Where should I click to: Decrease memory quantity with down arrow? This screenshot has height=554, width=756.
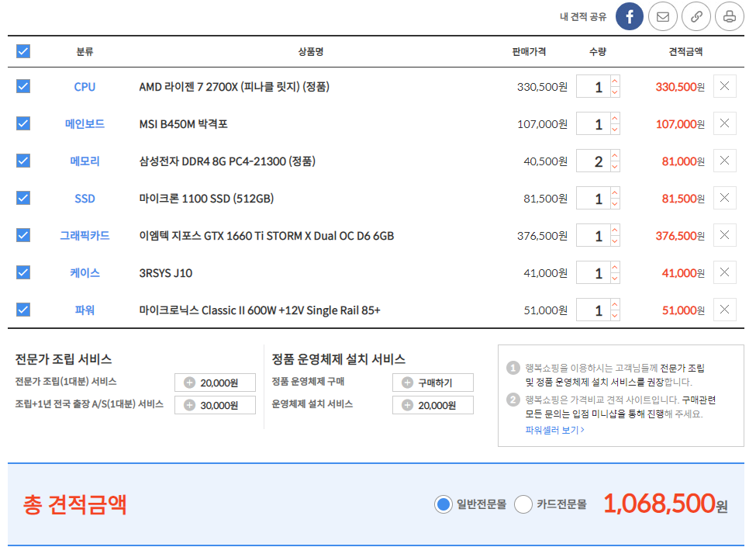pyautogui.click(x=615, y=167)
